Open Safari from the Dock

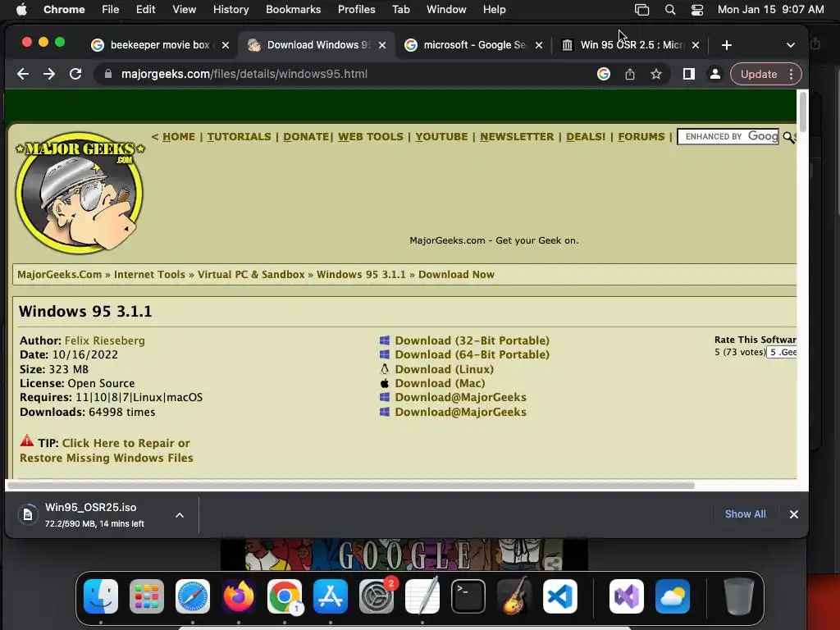(x=193, y=596)
